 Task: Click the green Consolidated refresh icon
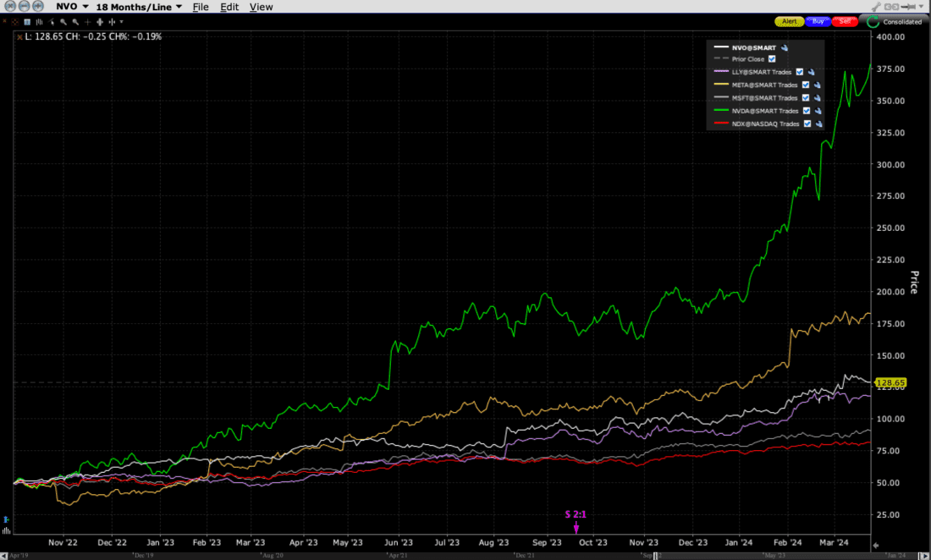point(872,21)
